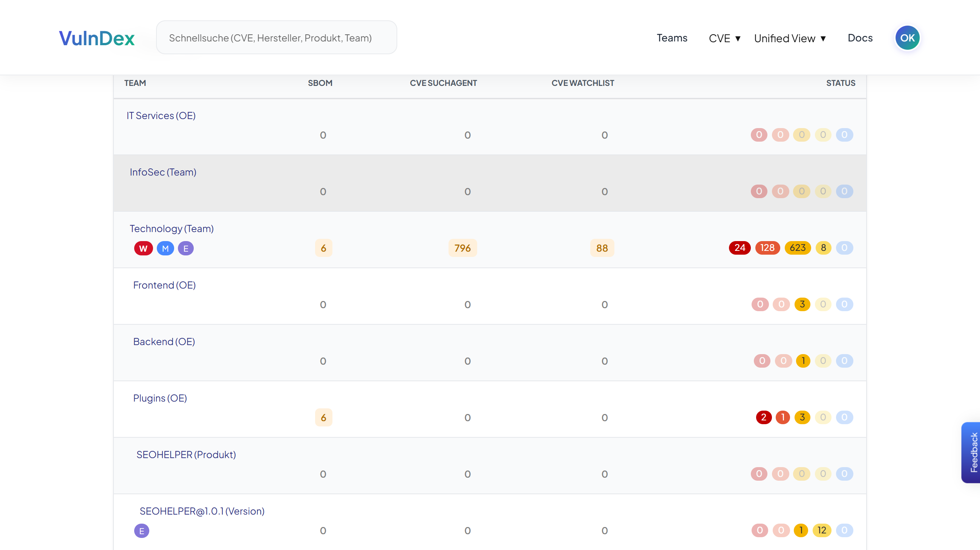Click the 796 CVE Suchagent count for Technology
This screenshot has width=980, height=550.
[462, 247]
